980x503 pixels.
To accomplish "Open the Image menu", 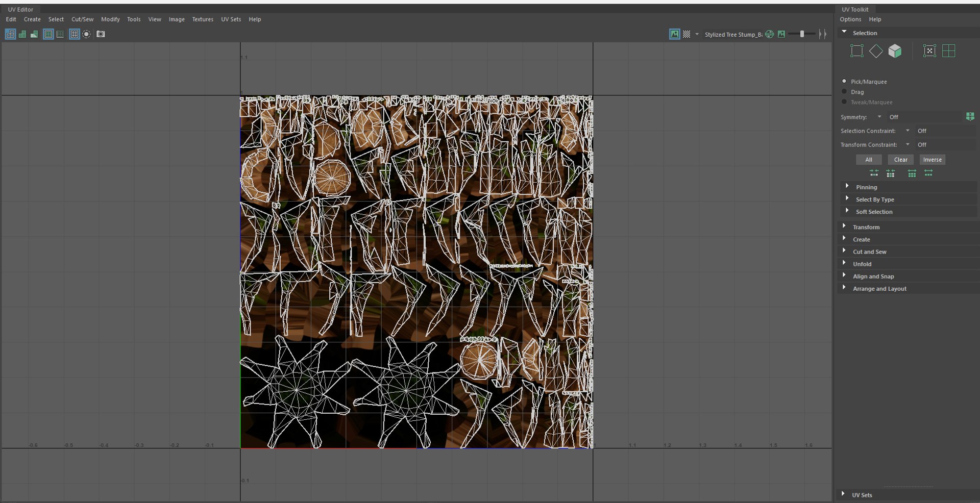I will [x=177, y=19].
